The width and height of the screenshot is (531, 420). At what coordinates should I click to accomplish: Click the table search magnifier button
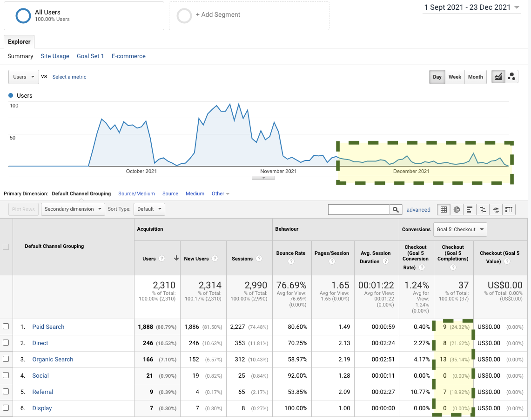[396, 209]
